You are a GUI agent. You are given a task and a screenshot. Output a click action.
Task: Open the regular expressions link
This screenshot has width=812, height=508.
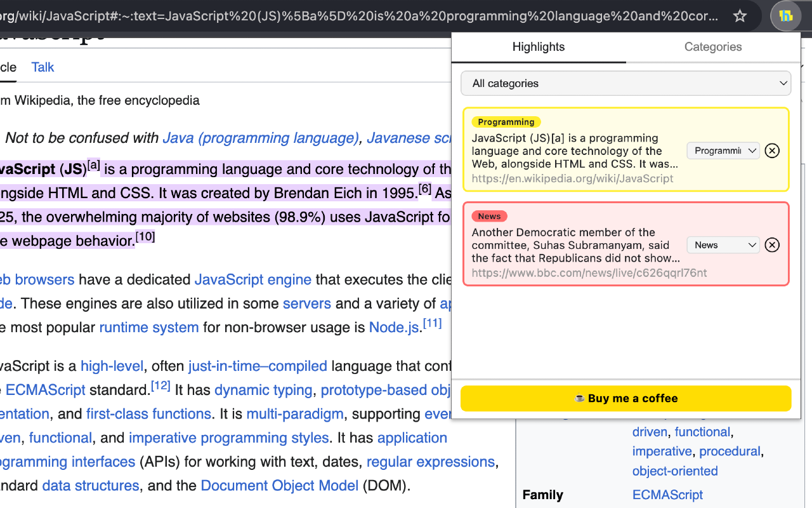coord(431,462)
